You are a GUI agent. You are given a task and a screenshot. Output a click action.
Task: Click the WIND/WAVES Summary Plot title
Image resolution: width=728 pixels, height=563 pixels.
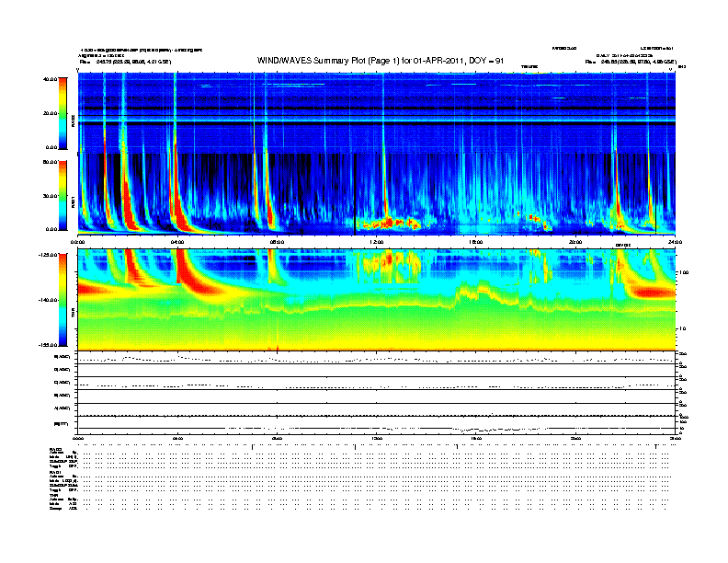[x=381, y=61]
